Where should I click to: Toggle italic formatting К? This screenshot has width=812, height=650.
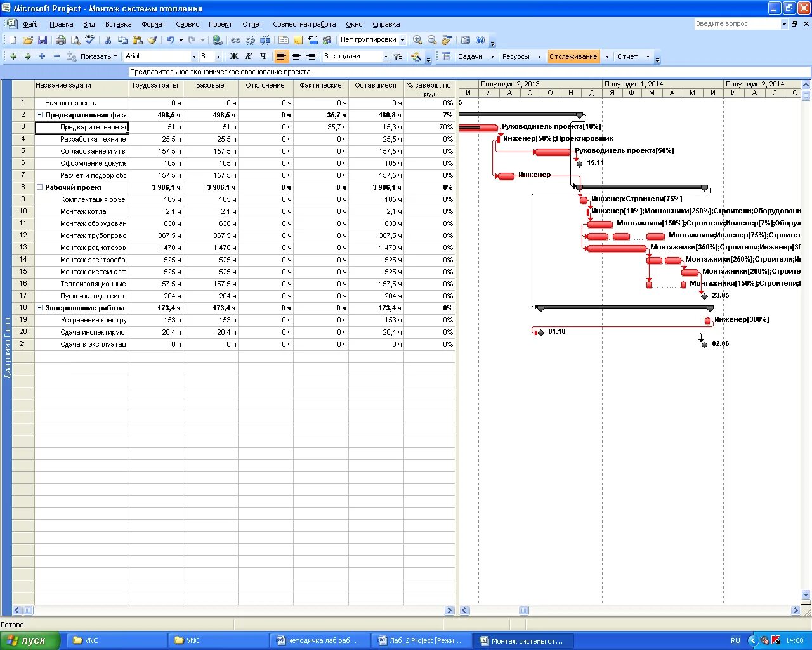(249, 56)
